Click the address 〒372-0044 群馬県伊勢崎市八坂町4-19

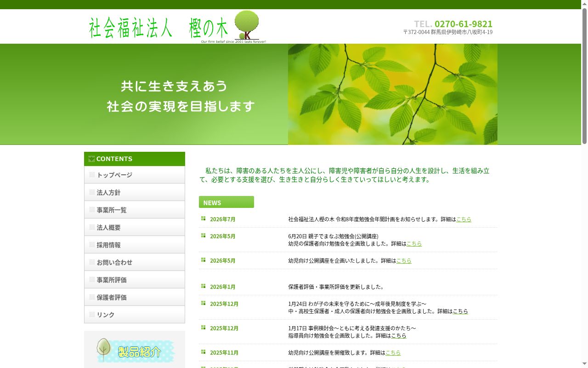pyautogui.click(x=448, y=32)
